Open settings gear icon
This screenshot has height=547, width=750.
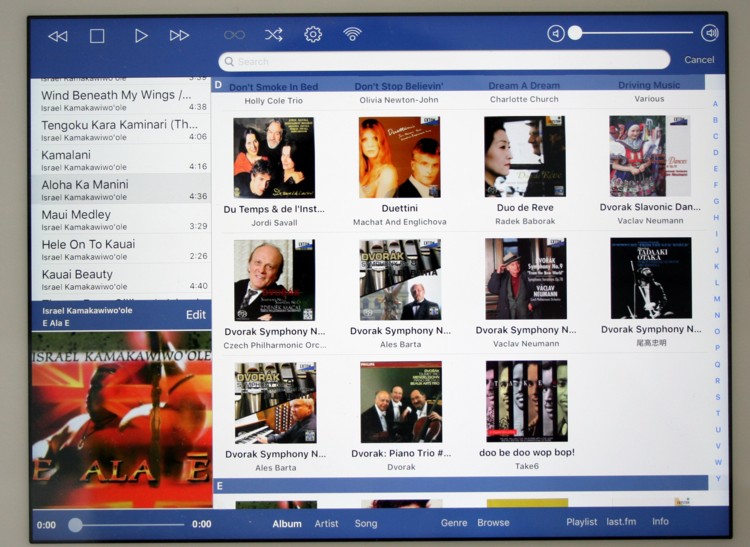point(313,34)
